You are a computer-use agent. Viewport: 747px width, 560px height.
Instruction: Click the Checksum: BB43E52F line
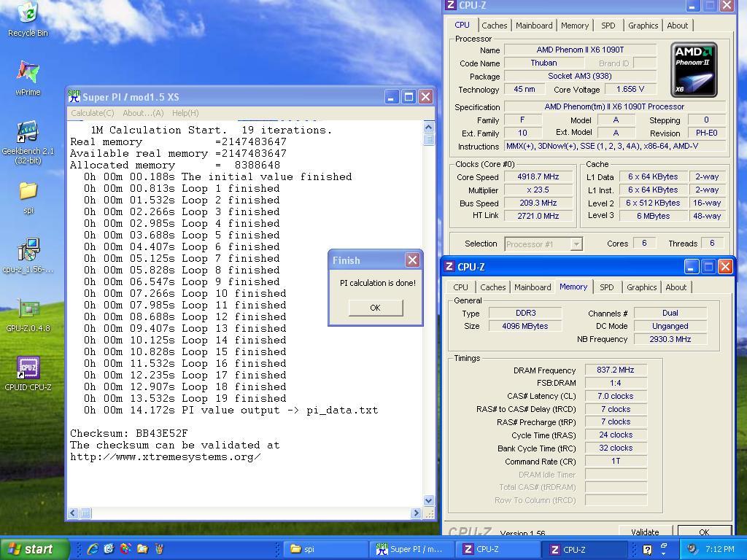[128, 433]
